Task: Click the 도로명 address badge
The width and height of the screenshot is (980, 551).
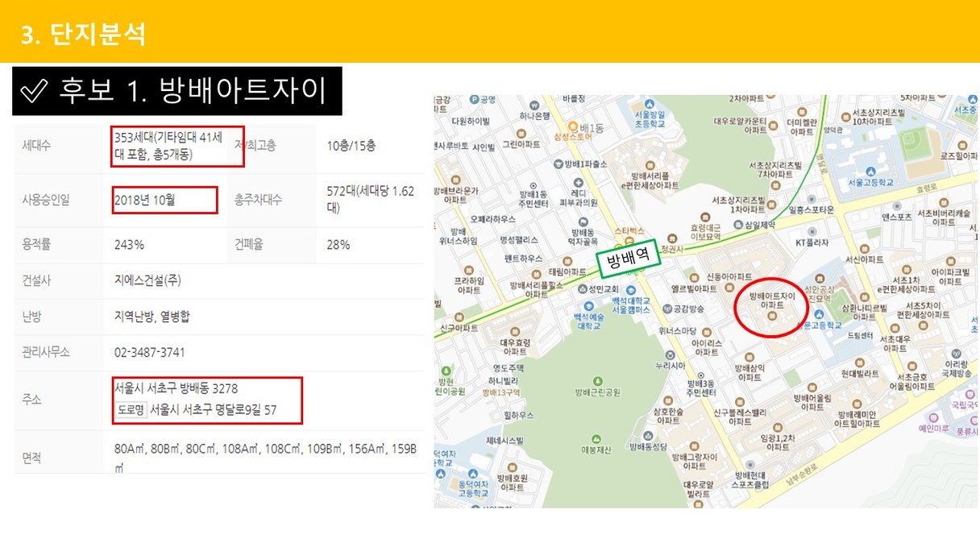Action: click(x=131, y=410)
